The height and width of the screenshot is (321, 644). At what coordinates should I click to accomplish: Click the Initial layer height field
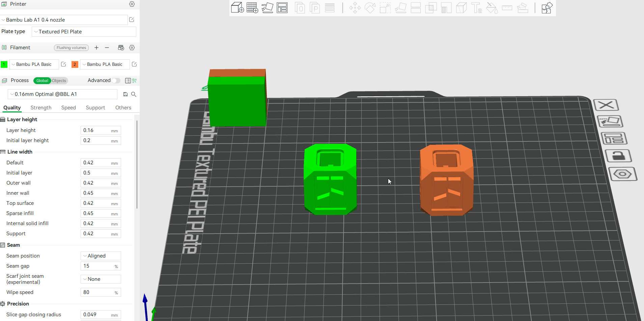coord(101,140)
